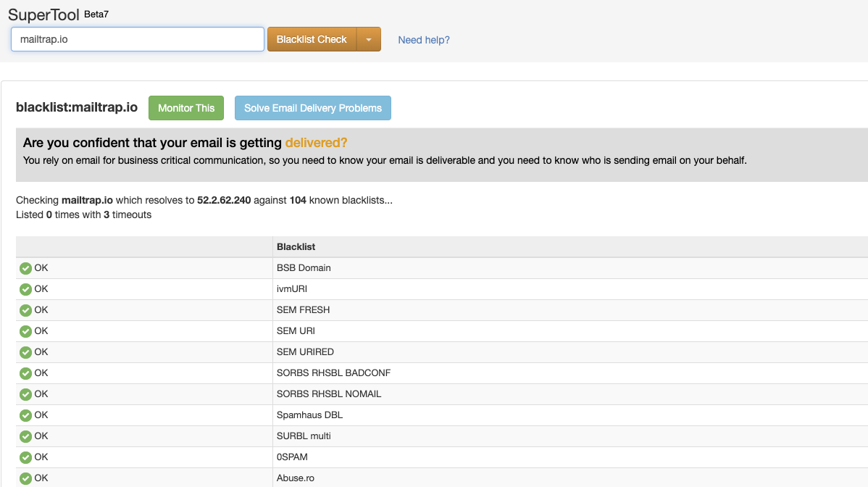Select the SEM FRESH blacklist name
Image resolution: width=868 pixels, height=487 pixels.
(303, 310)
